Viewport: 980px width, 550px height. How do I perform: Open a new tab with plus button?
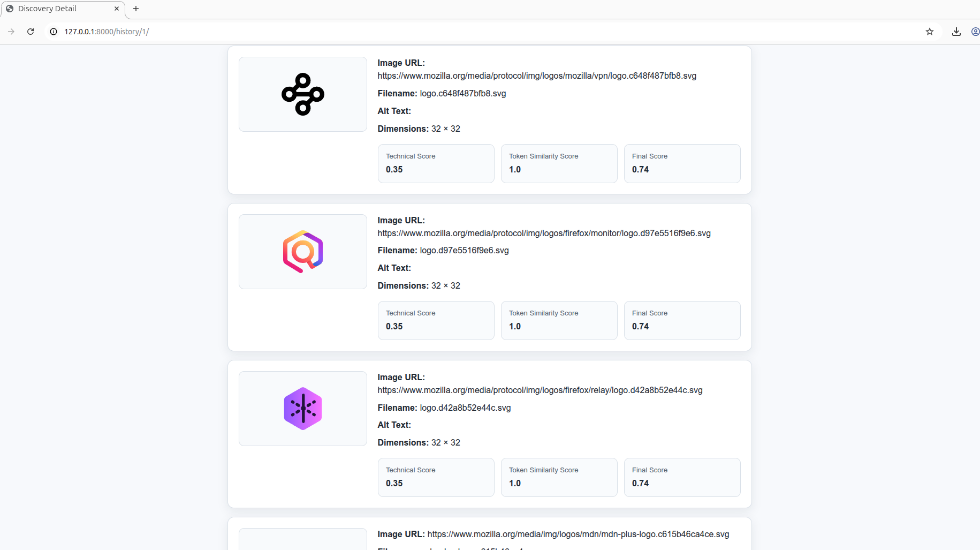click(136, 9)
